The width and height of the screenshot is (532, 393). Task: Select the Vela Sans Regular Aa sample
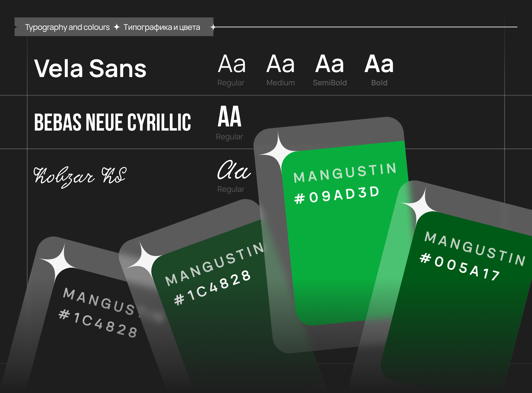(232, 64)
